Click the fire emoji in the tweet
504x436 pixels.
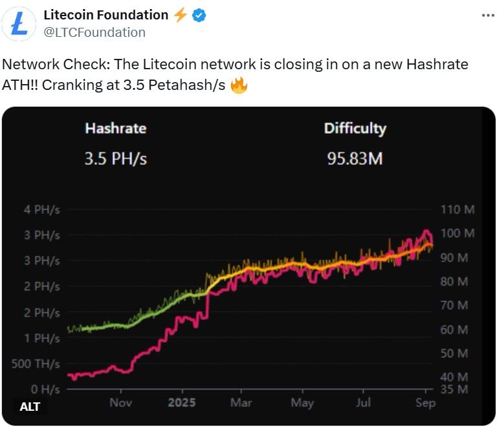(x=239, y=85)
